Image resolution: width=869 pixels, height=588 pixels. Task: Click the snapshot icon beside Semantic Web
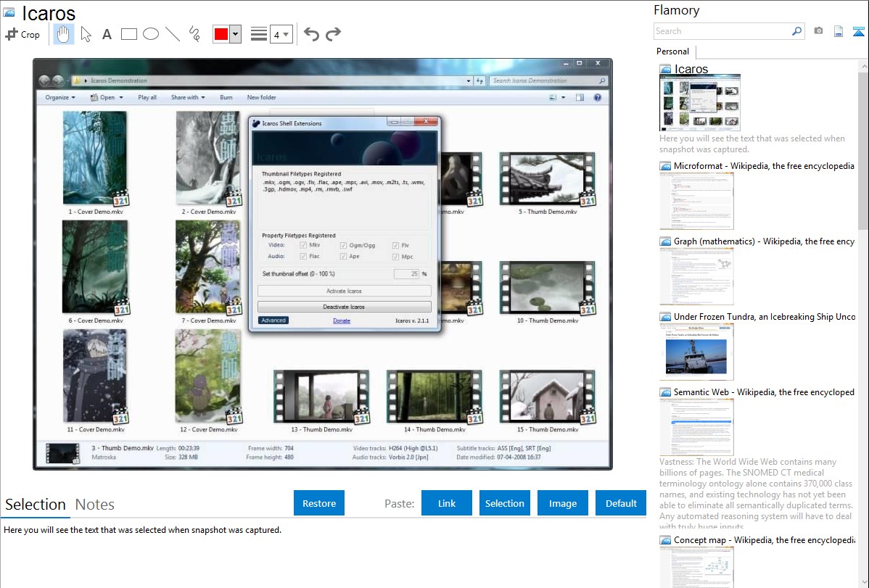[x=665, y=392]
